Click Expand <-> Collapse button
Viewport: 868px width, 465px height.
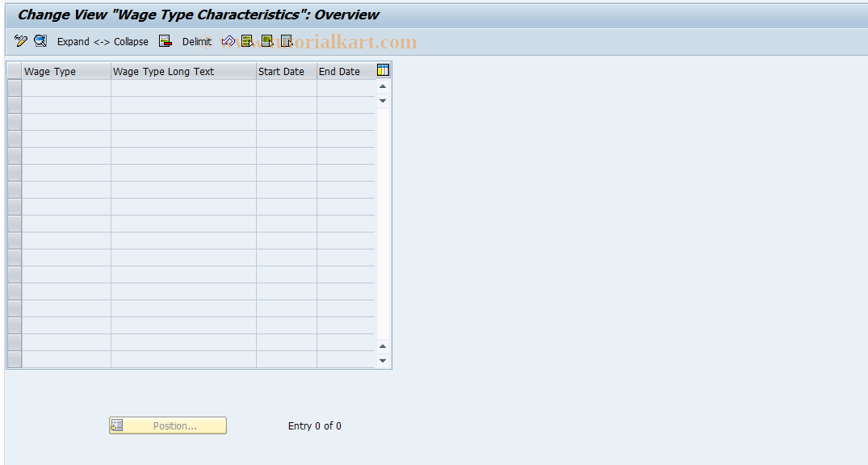[x=103, y=41]
